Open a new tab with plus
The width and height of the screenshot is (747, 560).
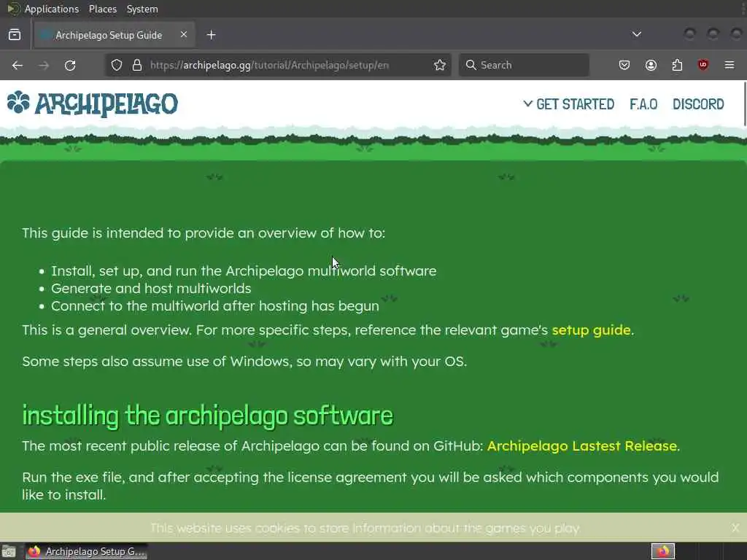(211, 35)
